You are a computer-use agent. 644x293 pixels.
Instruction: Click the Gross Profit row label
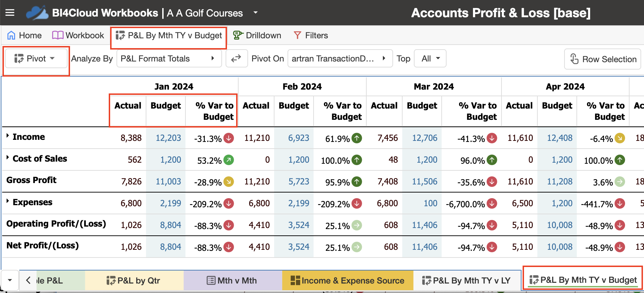31,180
